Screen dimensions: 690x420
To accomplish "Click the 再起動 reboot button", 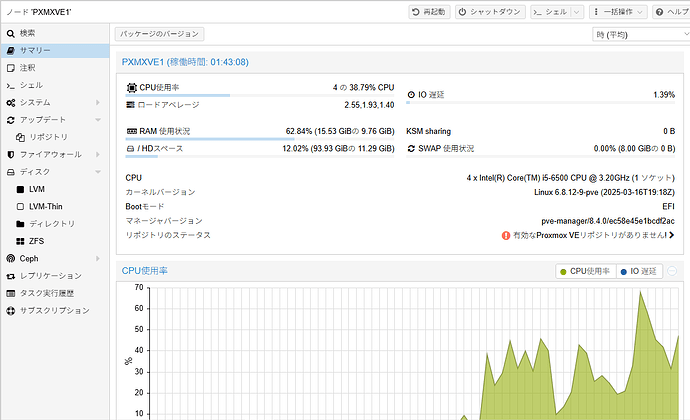I will point(429,12).
